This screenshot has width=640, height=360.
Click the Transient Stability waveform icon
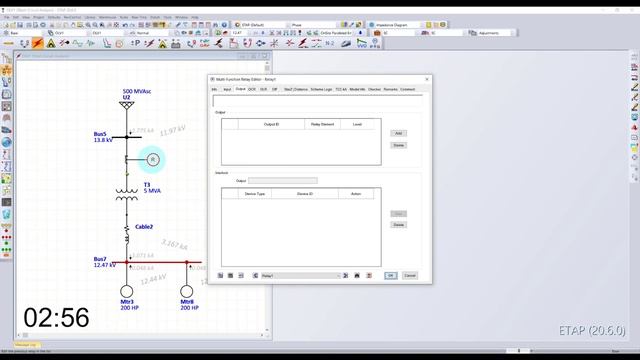[x=78, y=43]
